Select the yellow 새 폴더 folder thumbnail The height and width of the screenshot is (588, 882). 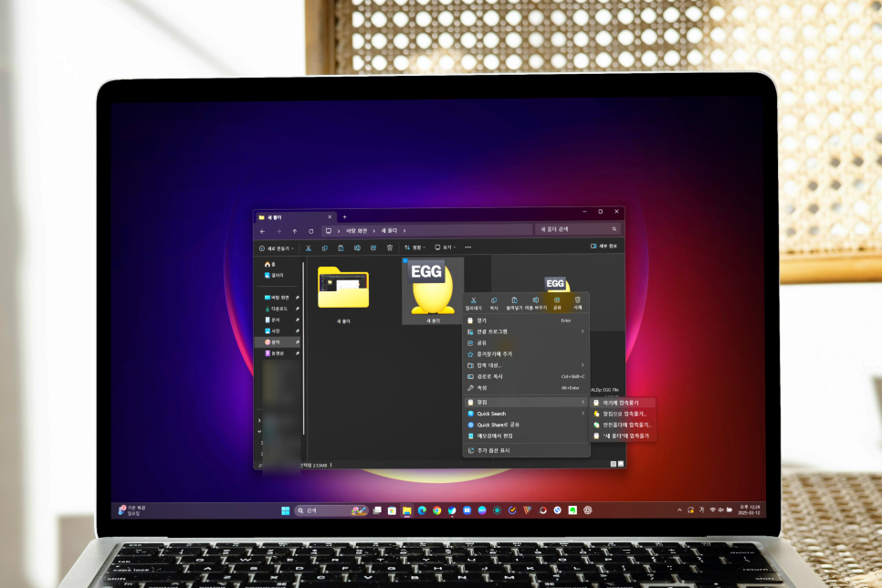click(x=343, y=288)
